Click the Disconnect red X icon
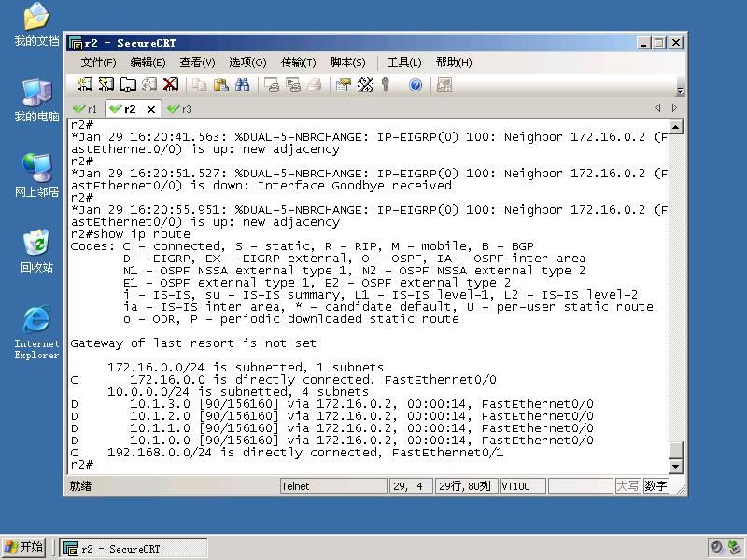747x560 pixels. 171,85
